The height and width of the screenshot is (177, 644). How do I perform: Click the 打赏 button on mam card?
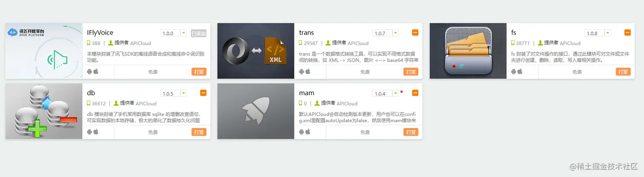411,132
